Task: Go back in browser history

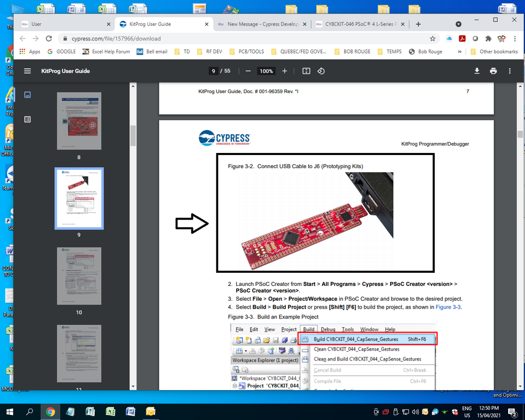Action: tap(23, 38)
